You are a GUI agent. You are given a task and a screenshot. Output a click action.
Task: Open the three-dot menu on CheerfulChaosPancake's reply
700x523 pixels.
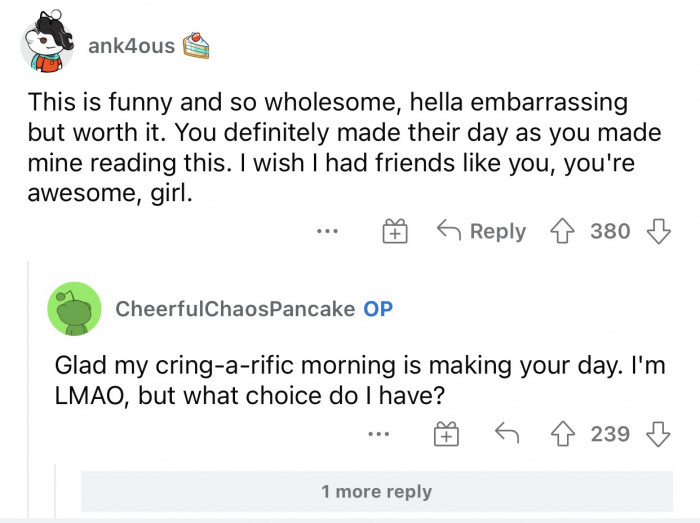coord(378,433)
